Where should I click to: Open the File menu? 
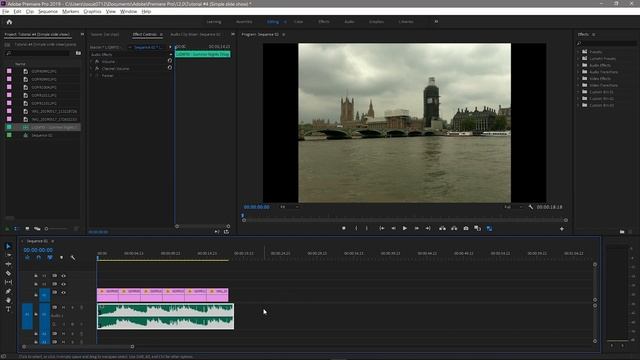(x=6, y=11)
